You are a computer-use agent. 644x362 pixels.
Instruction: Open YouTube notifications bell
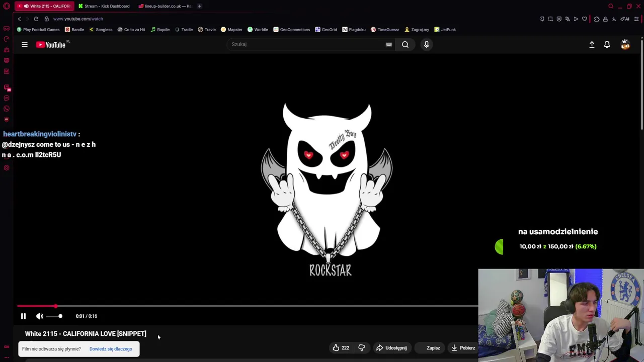(607, 45)
